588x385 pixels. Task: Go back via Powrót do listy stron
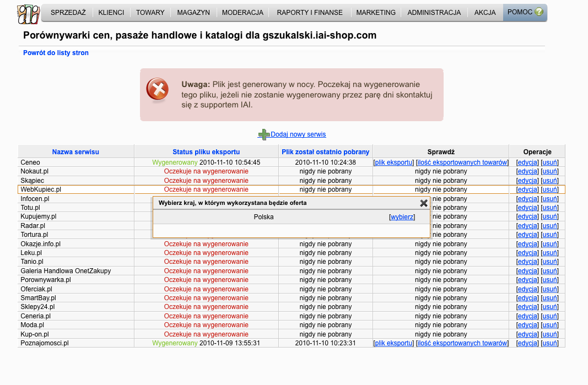56,53
